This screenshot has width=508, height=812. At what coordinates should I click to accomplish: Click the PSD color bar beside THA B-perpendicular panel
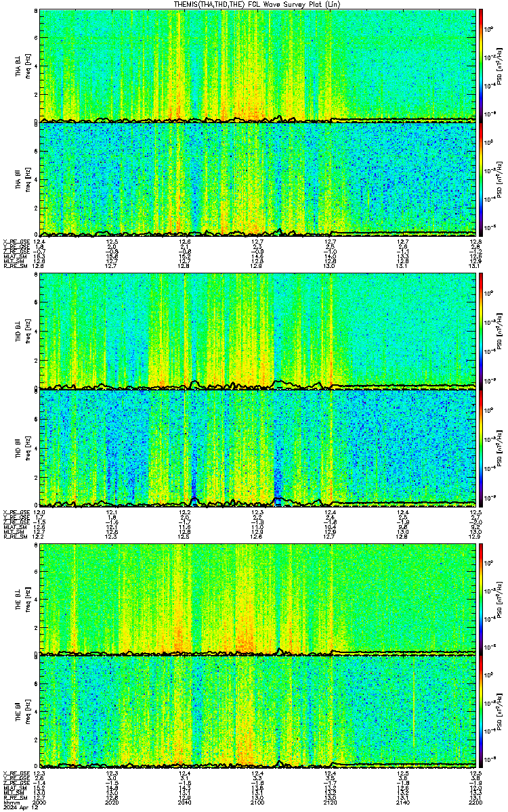click(482, 65)
